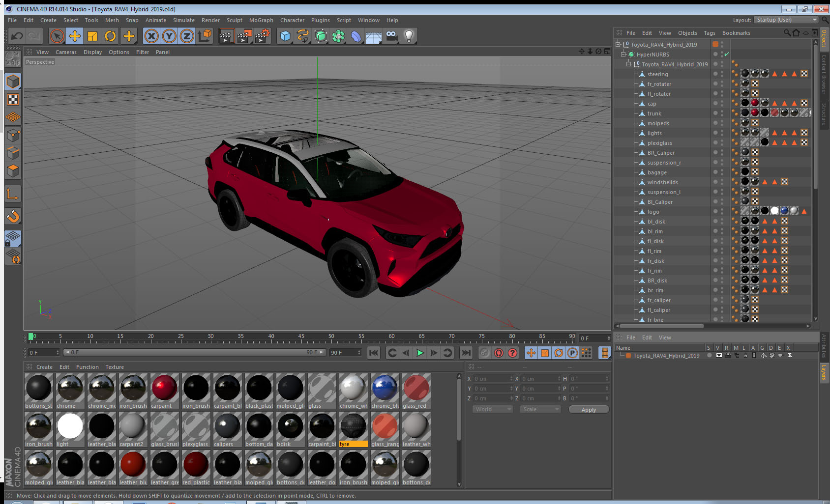Toggle visibility dots for trunk object
Image resolution: width=830 pixels, height=504 pixels.
point(722,113)
